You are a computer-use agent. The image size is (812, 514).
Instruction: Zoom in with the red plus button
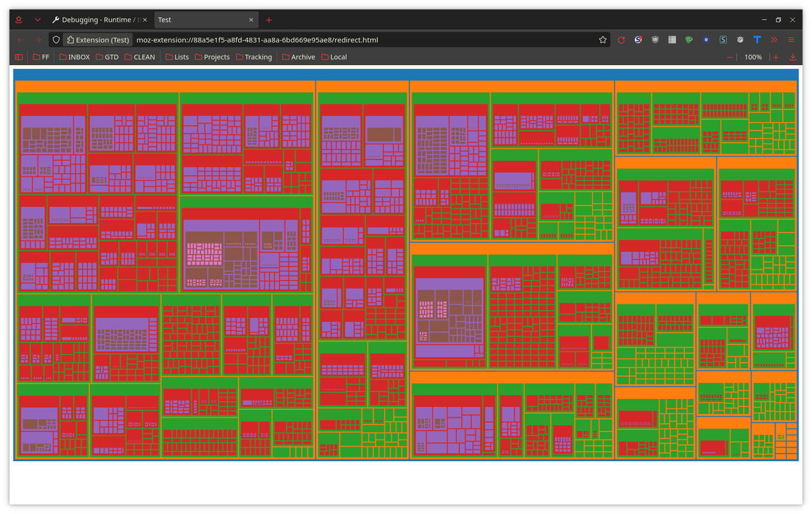tap(775, 57)
